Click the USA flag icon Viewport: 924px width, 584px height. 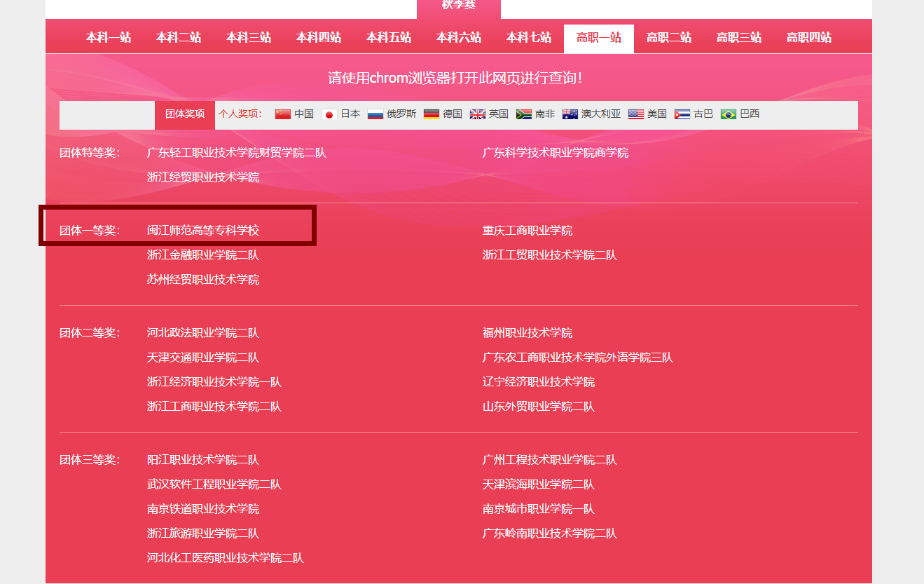(x=636, y=114)
